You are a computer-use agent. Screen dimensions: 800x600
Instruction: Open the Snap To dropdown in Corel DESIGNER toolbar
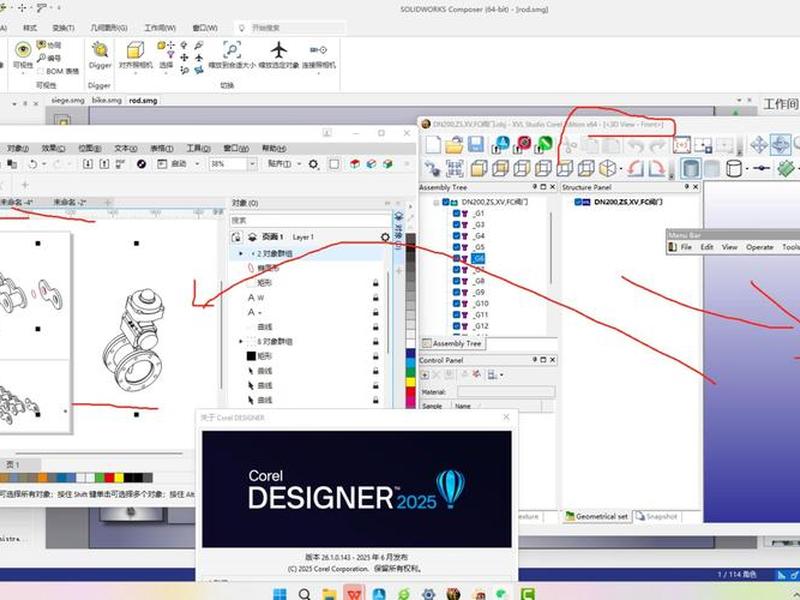pyautogui.click(x=299, y=164)
